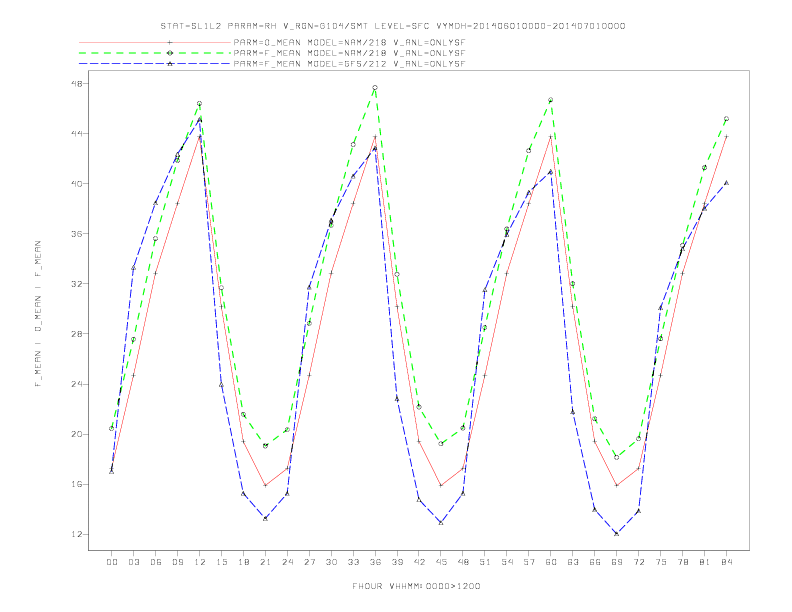Click the x-axis forecast hour label 12
This screenshot has height=612, width=792.
[200, 562]
